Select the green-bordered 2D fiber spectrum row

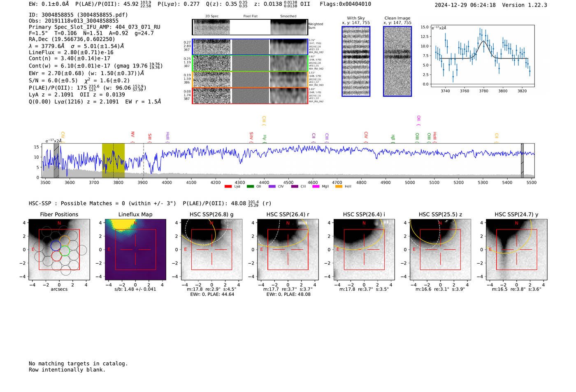[250, 63]
